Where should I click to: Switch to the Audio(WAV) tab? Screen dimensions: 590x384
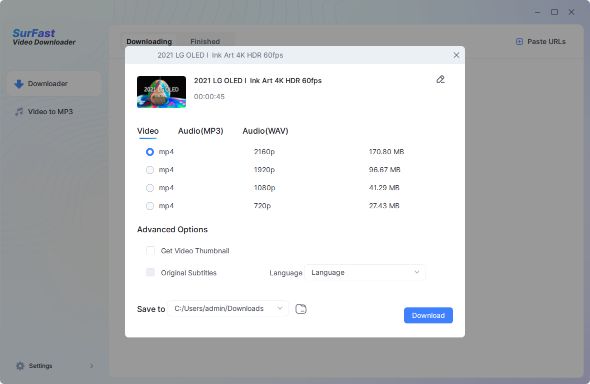tap(265, 131)
